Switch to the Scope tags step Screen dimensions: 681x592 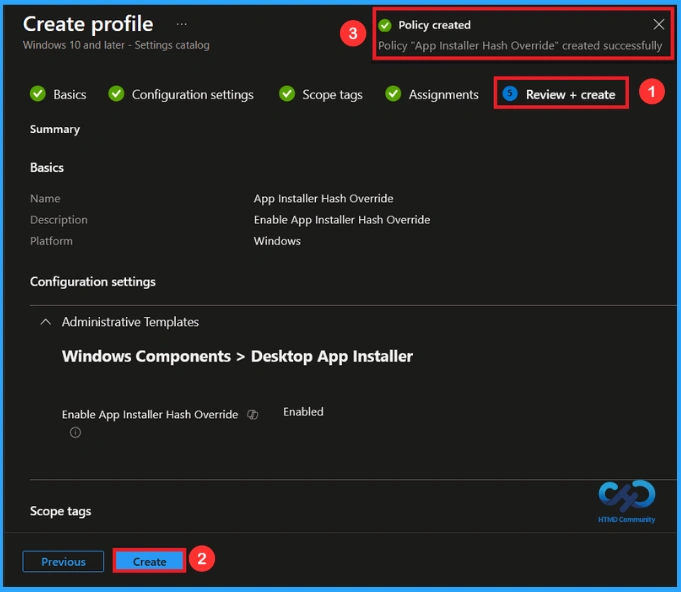pyautogui.click(x=332, y=94)
